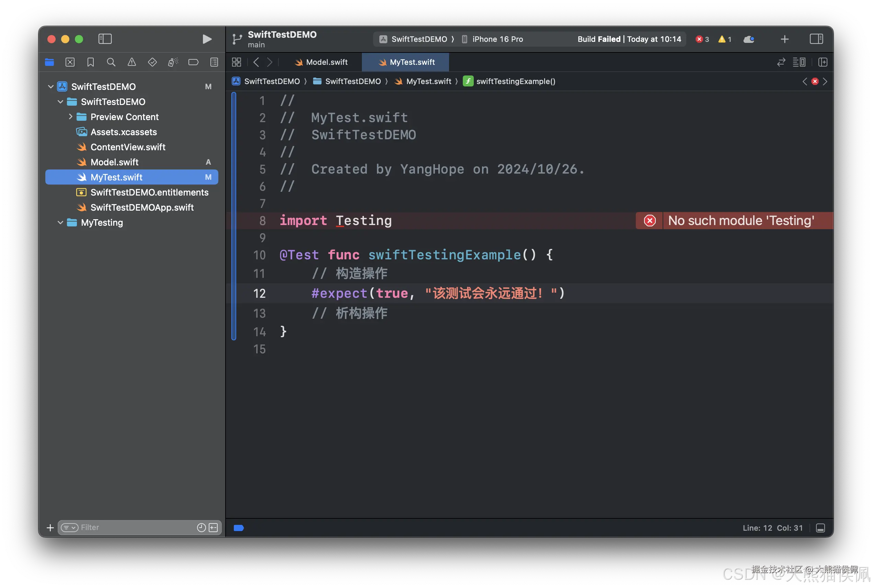This screenshot has height=588, width=872.
Task: Toggle the debug area at bottom right
Action: tap(821, 528)
